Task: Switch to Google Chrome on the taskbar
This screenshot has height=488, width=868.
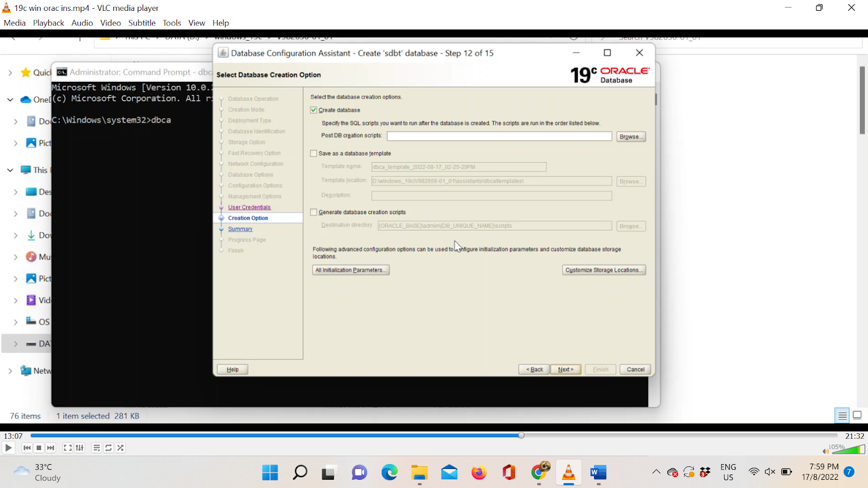Action: pos(539,472)
